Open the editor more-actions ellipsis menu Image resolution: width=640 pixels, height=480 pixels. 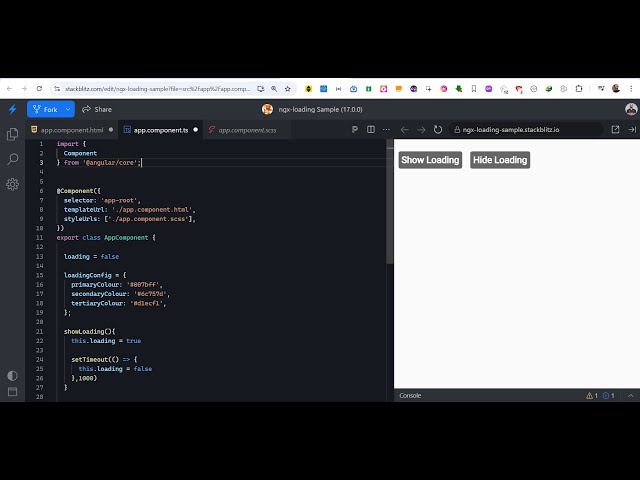(x=387, y=130)
